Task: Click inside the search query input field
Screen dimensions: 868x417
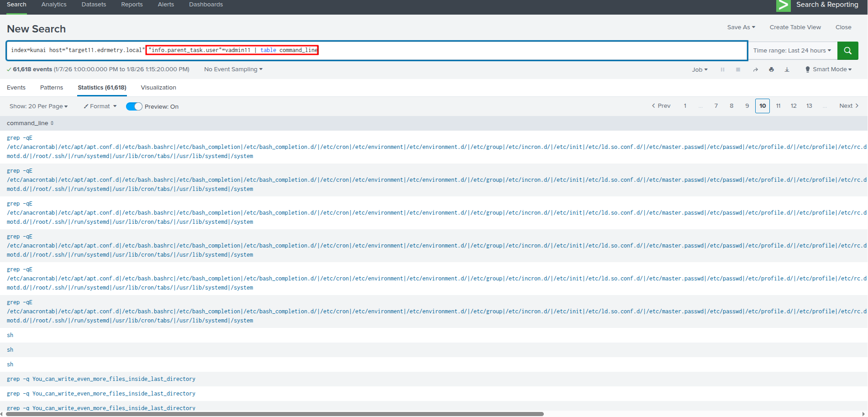Action: point(502,50)
